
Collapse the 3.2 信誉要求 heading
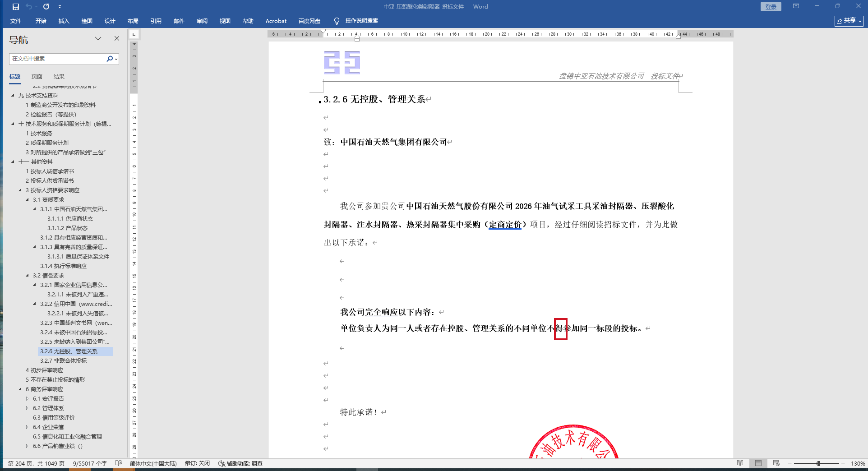[27, 276]
